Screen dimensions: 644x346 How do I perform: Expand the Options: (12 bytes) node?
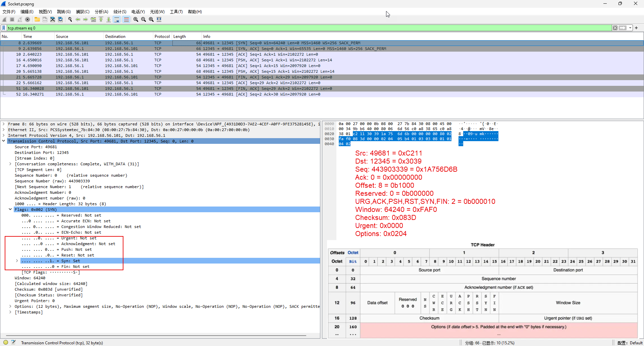10,306
